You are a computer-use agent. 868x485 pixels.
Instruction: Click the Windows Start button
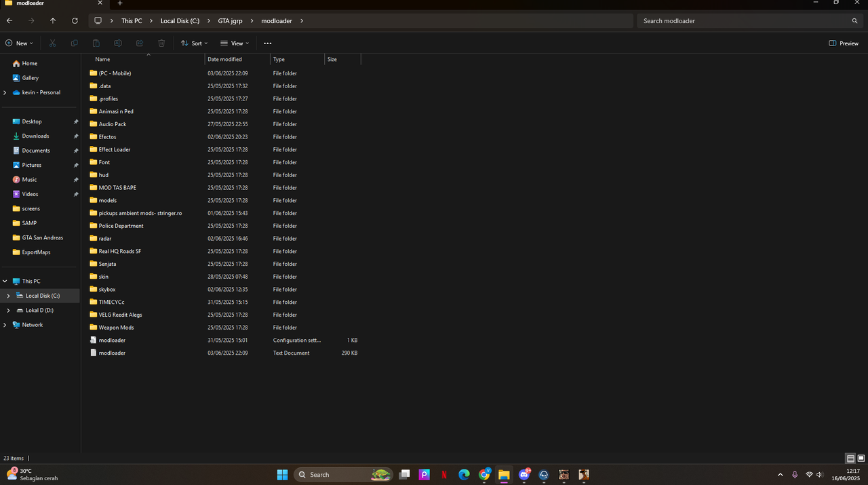tap(282, 475)
